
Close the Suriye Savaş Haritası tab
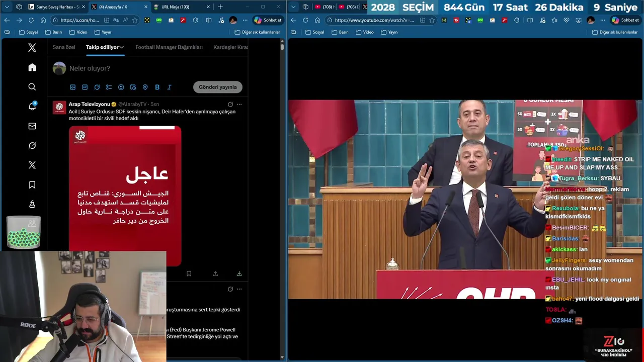tap(84, 7)
